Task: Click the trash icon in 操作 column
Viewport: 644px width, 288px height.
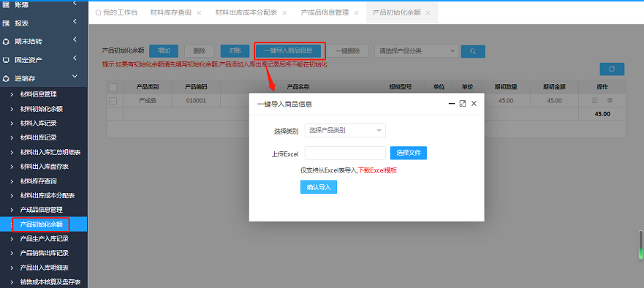Action: [x=610, y=100]
